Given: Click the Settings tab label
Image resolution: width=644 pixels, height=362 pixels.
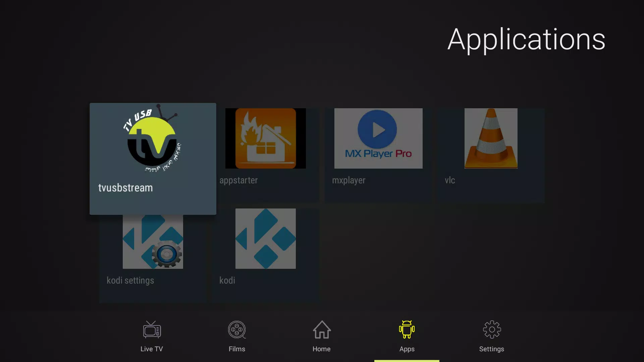Looking at the screenshot, I should (x=492, y=349).
